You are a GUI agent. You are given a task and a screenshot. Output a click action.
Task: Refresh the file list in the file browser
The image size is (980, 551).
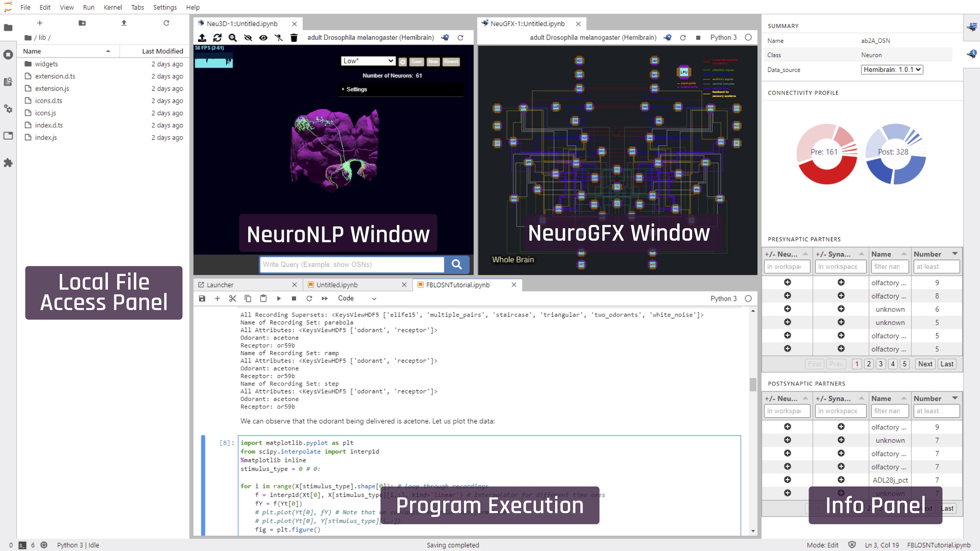[166, 23]
